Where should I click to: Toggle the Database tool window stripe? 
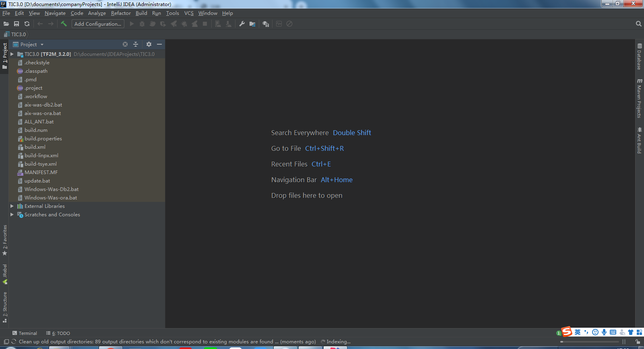point(639,56)
